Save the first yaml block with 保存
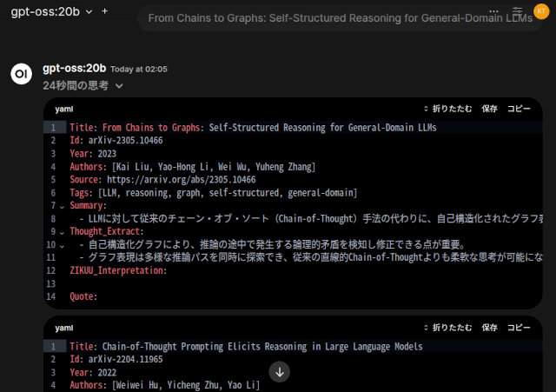 point(490,110)
